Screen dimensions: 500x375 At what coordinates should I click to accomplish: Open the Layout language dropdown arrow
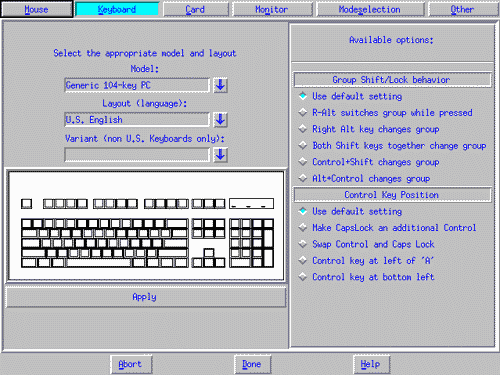tap(220, 120)
